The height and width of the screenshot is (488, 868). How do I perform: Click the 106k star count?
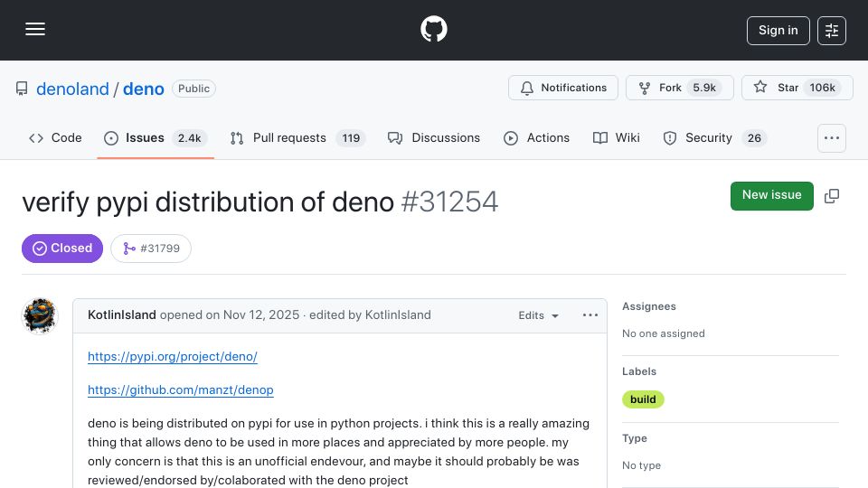pos(822,88)
